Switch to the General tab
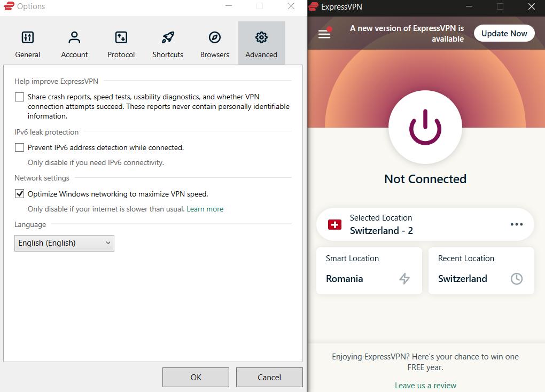545x392 pixels. (27, 43)
